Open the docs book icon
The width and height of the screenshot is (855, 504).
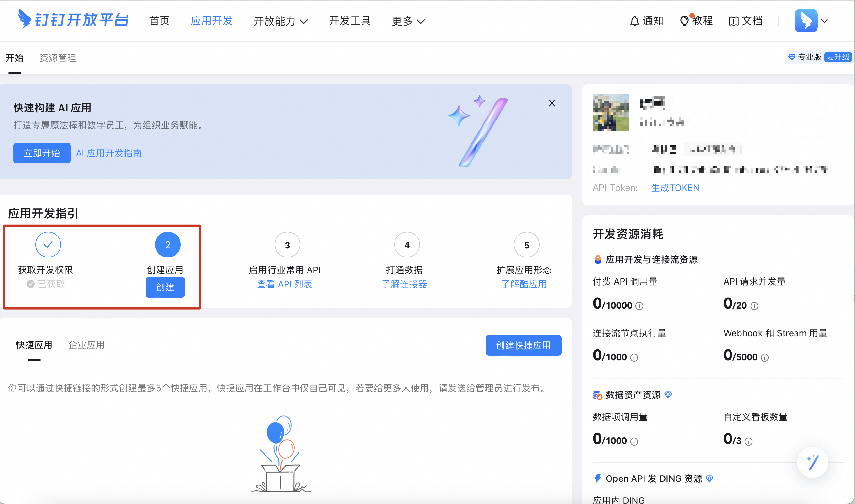click(733, 21)
